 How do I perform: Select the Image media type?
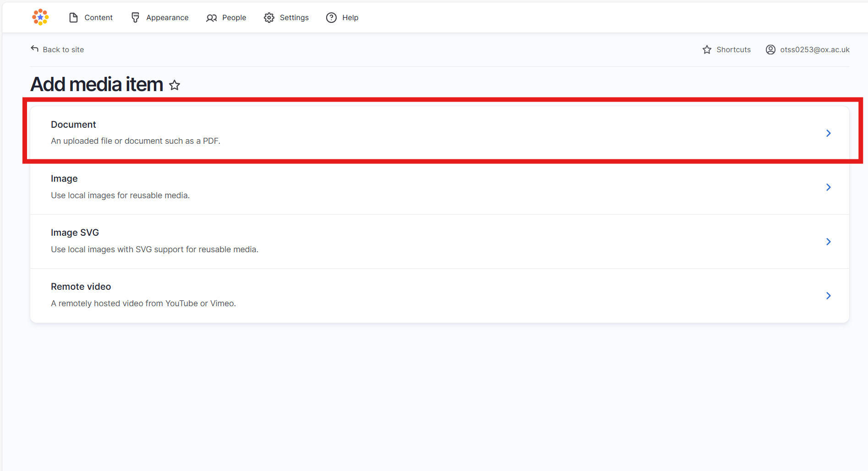(64, 178)
